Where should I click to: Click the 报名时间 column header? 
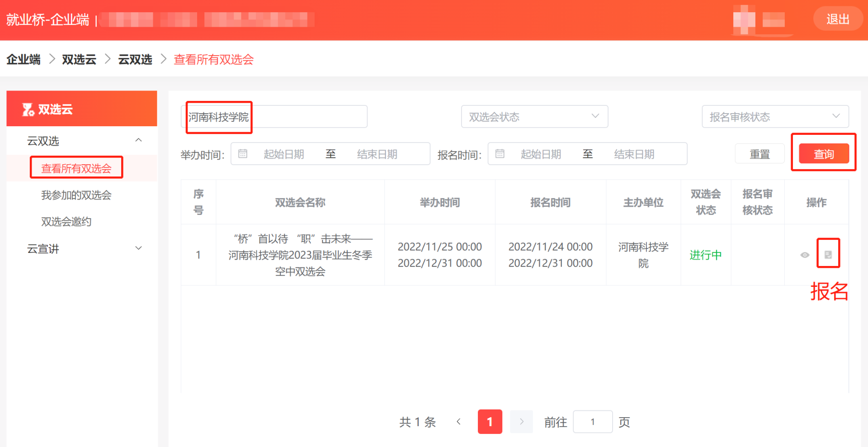(x=551, y=202)
